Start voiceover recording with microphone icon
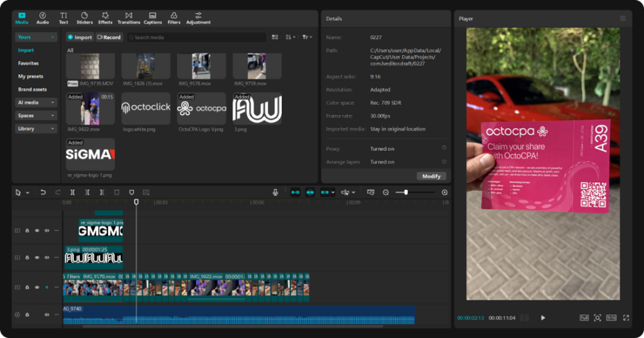 275,192
